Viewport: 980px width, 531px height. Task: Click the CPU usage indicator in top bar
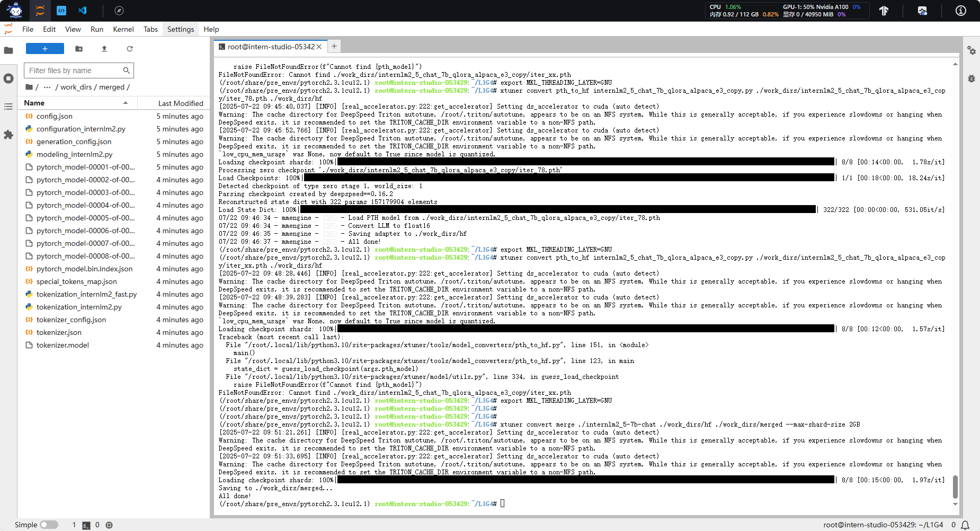click(x=725, y=7)
